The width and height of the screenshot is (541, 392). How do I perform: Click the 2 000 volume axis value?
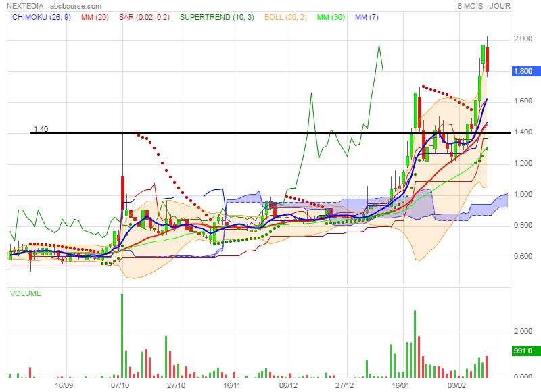click(523, 331)
